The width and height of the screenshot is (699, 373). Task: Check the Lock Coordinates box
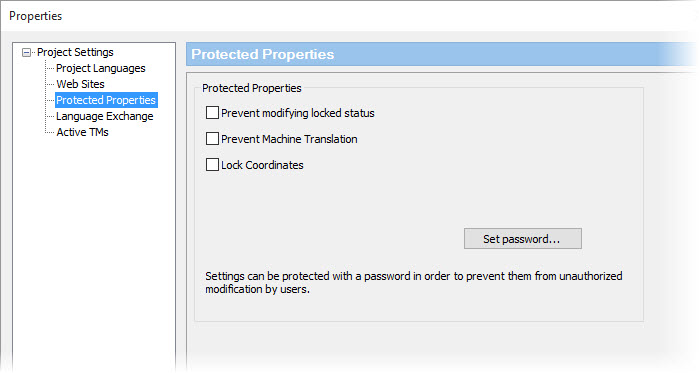coord(212,164)
